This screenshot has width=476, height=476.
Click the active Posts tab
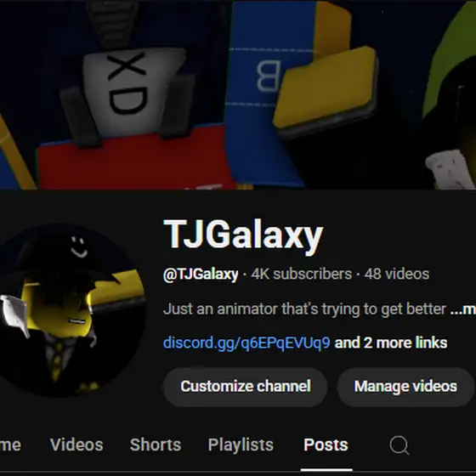[326, 445]
